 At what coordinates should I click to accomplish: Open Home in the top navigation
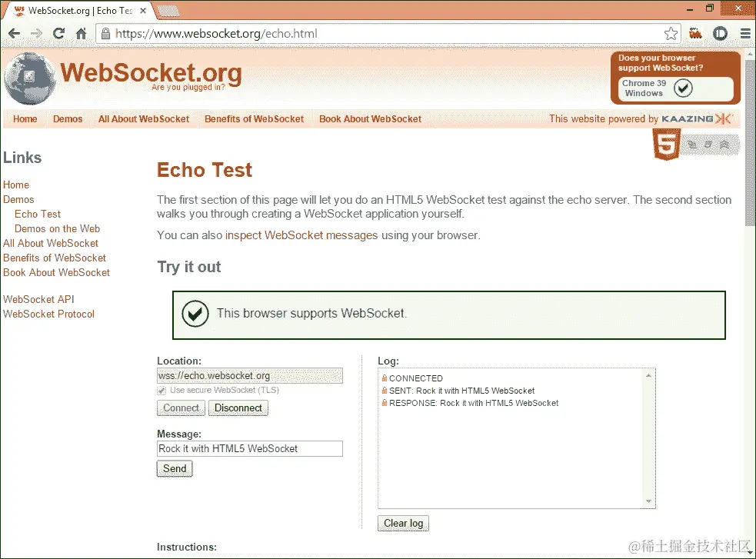point(25,119)
